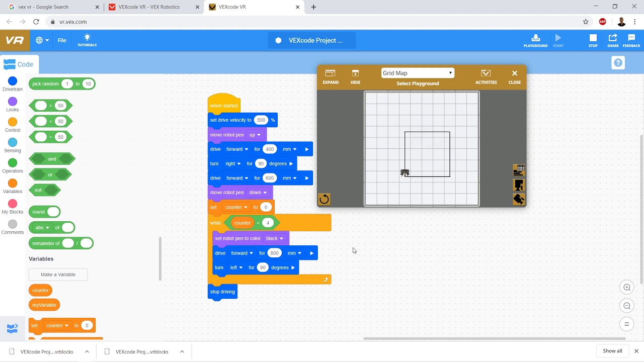Edit the 800 mm distance field

(x=274, y=253)
